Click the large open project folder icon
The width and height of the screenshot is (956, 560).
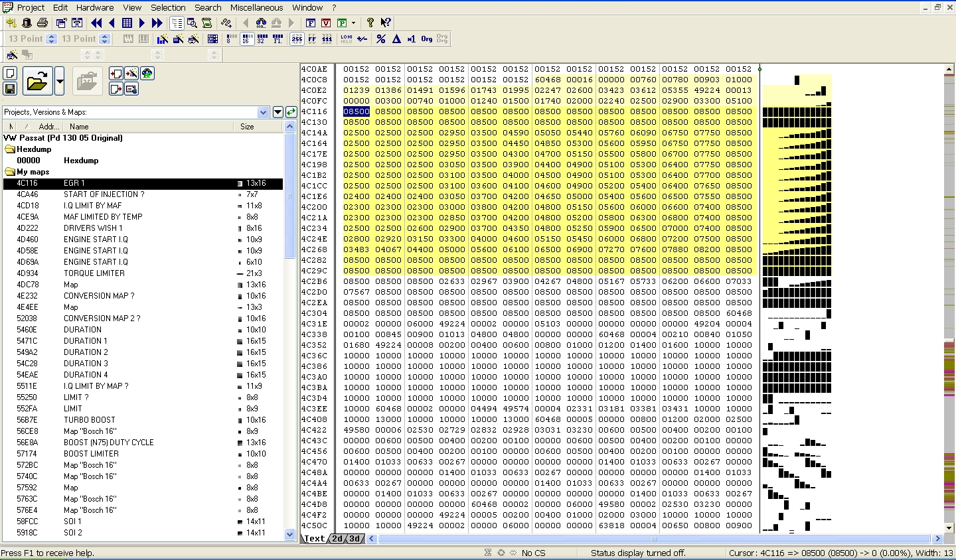[x=37, y=82]
